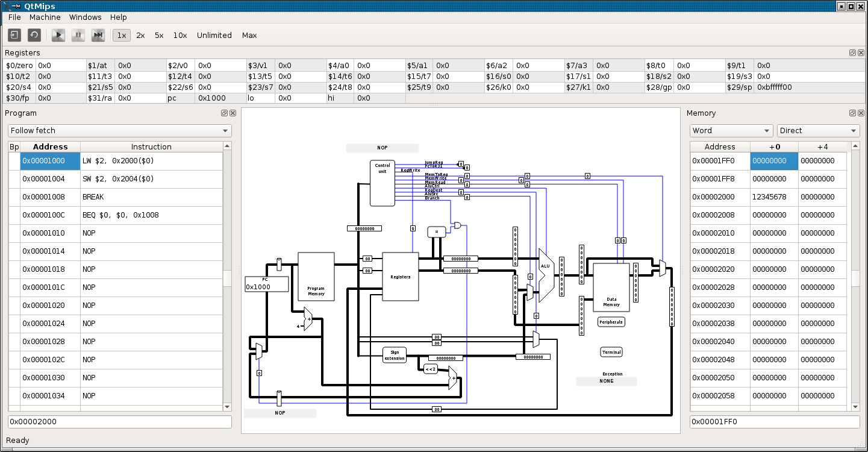Toggle the Max speed option

(x=249, y=36)
